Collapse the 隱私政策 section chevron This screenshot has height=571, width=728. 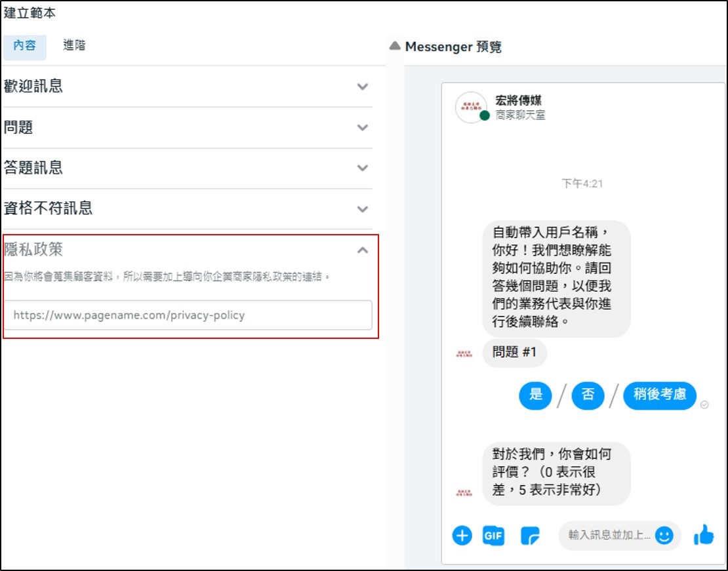coord(363,250)
